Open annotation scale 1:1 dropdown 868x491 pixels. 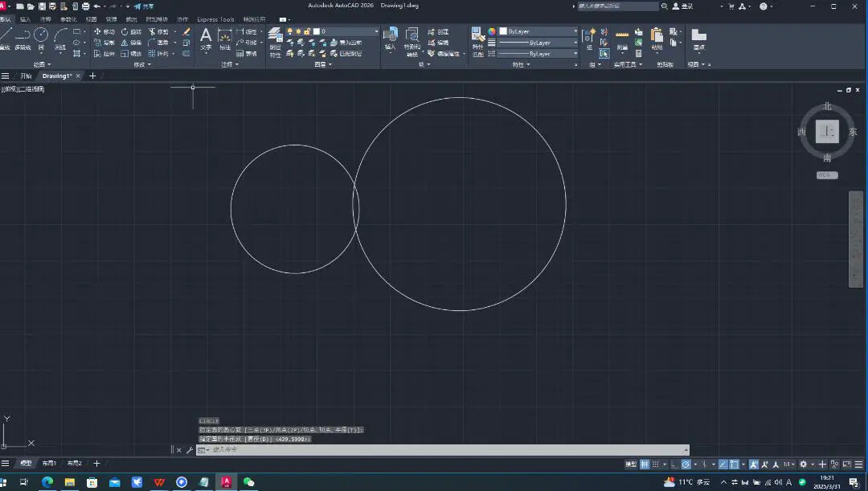click(x=788, y=464)
